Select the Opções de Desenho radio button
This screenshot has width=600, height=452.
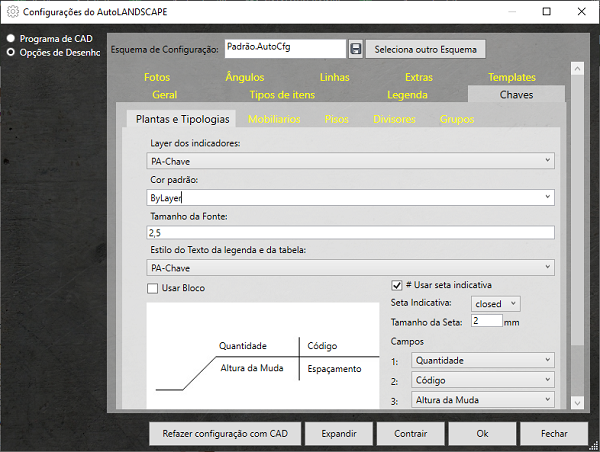point(10,52)
